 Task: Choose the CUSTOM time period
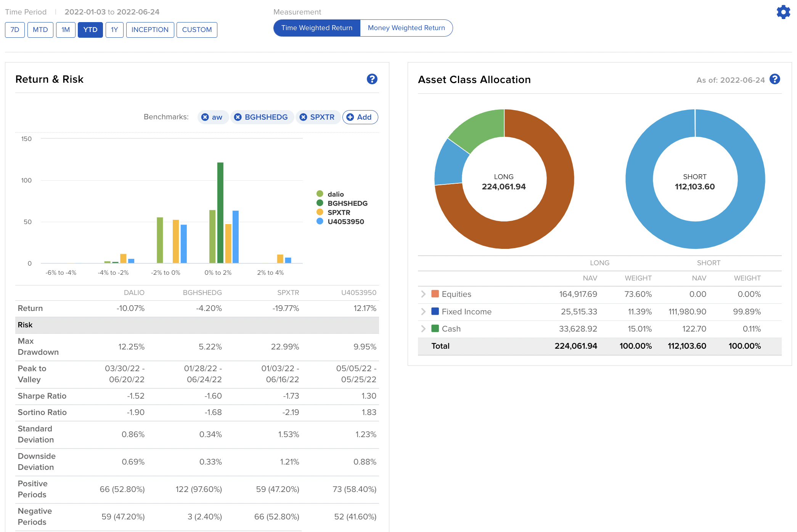197,30
